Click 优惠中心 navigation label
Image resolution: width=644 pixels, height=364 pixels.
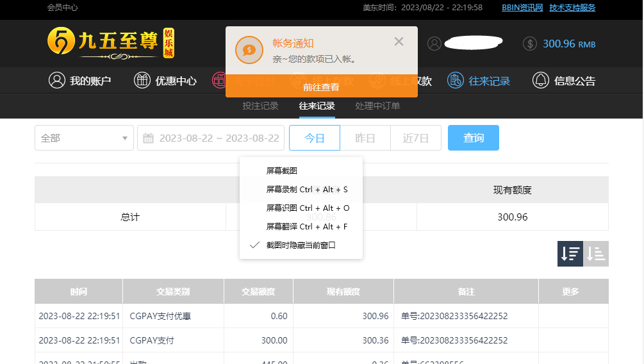click(x=176, y=81)
